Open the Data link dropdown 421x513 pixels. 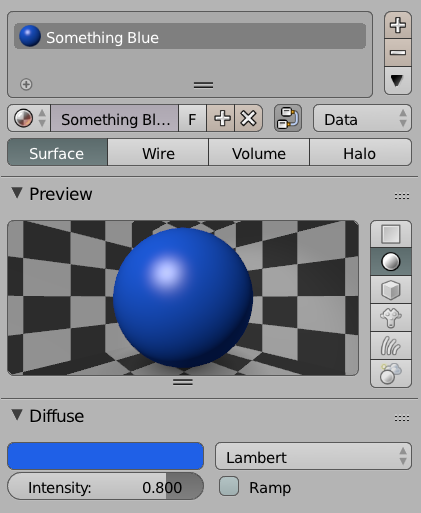(362, 118)
